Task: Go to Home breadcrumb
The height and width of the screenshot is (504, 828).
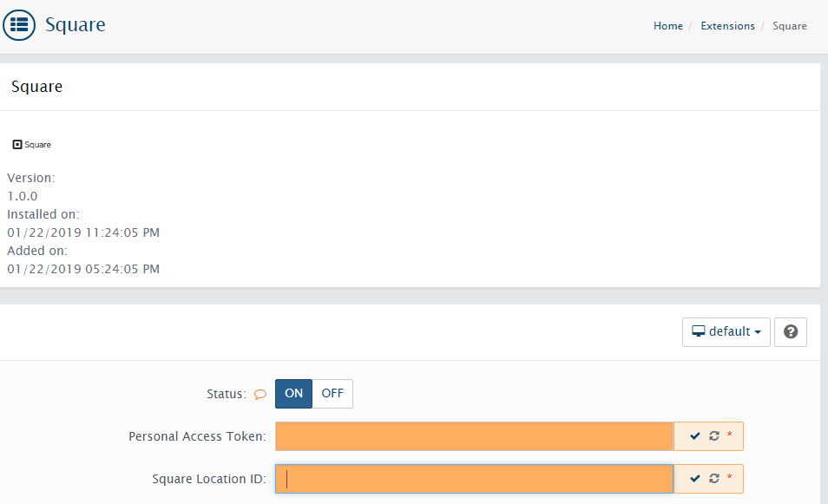Action: click(668, 26)
